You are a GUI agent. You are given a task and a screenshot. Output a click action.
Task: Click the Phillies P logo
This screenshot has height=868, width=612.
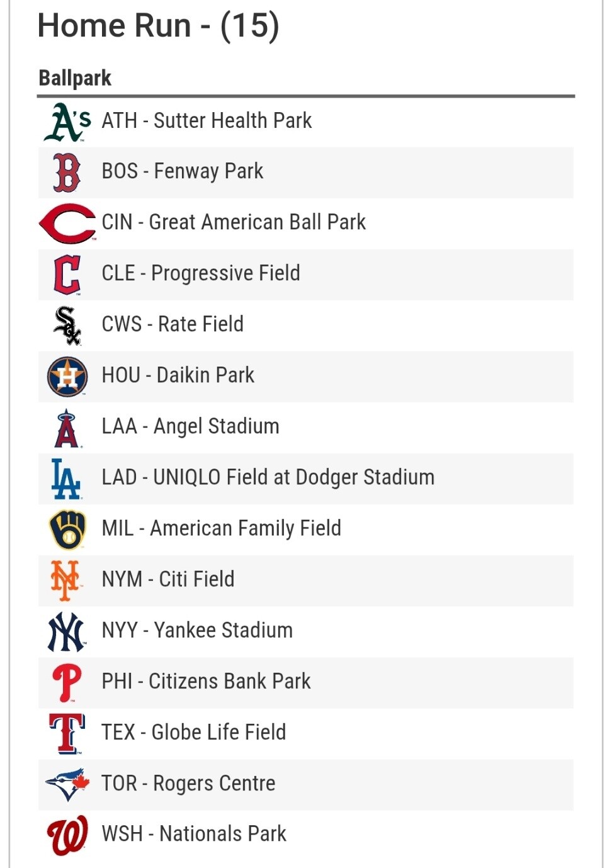(67, 683)
